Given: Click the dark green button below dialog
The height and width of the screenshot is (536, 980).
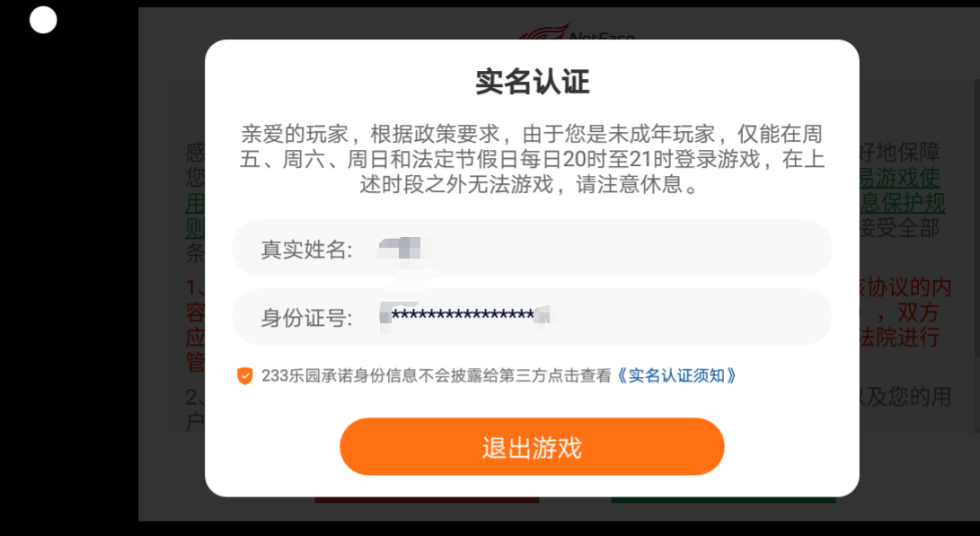Looking at the screenshot, I should [x=723, y=500].
